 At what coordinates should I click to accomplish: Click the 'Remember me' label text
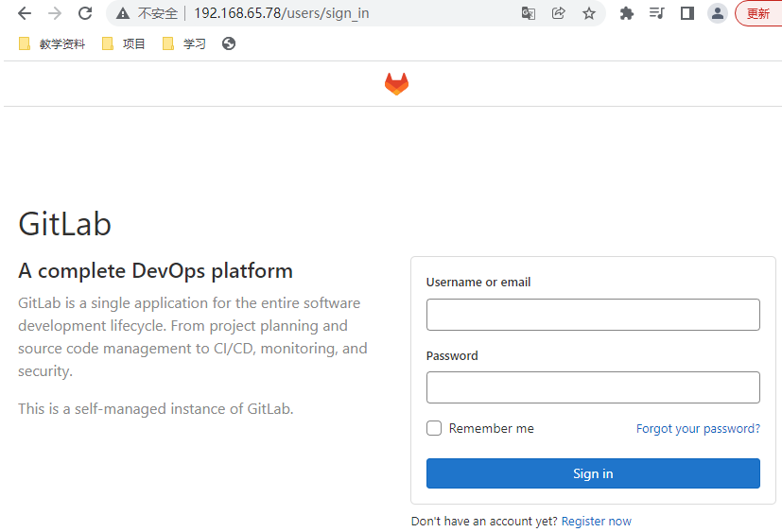click(492, 428)
